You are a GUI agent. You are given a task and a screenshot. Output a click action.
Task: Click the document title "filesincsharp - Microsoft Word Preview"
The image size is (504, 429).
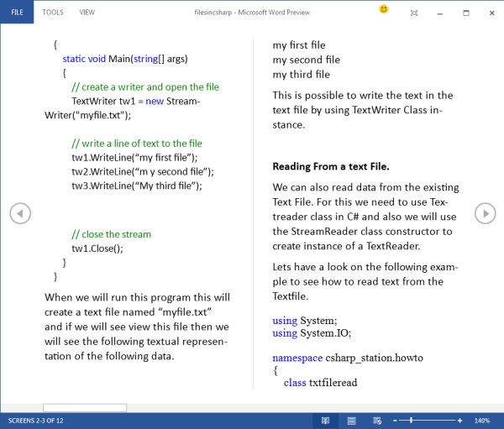[x=252, y=13]
